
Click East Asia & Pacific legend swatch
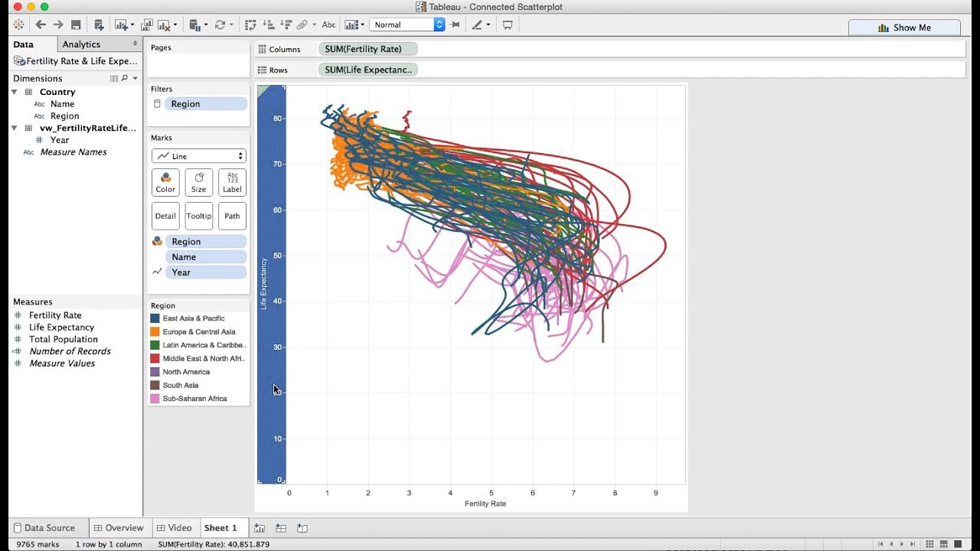coord(155,318)
